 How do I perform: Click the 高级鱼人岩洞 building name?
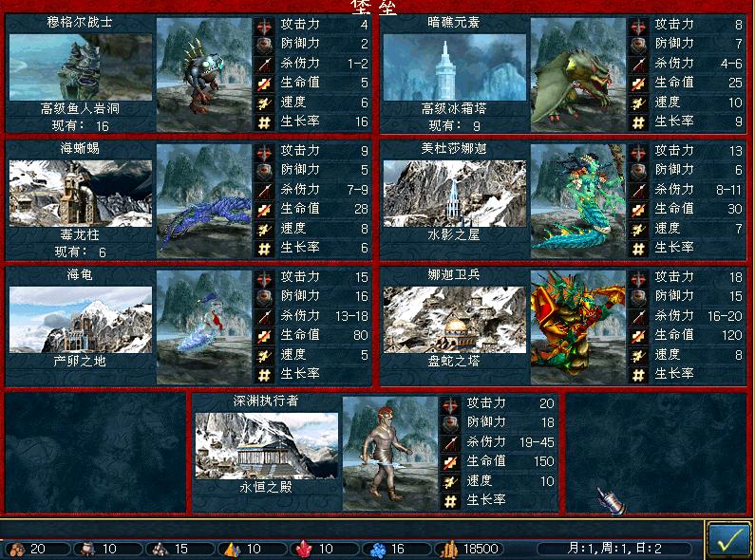(x=81, y=109)
